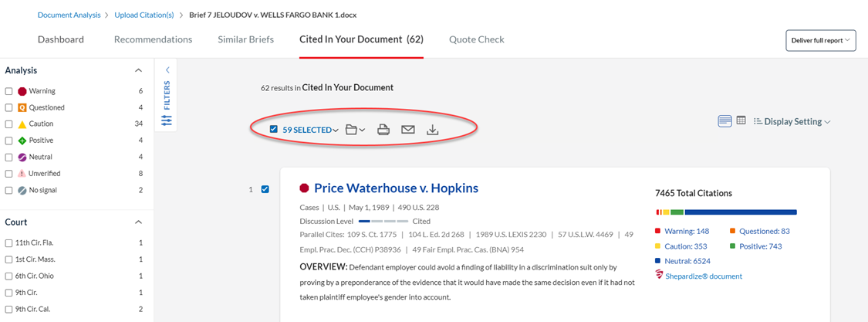868x322 pixels.
Task: Click the OVERVIEW label text
Action: (323, 266)
